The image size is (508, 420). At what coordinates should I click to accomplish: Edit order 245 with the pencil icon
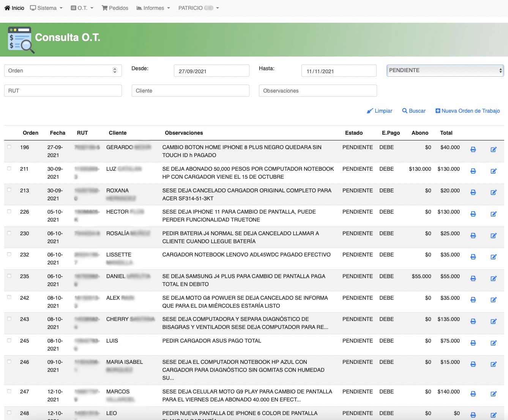point(494,343)
